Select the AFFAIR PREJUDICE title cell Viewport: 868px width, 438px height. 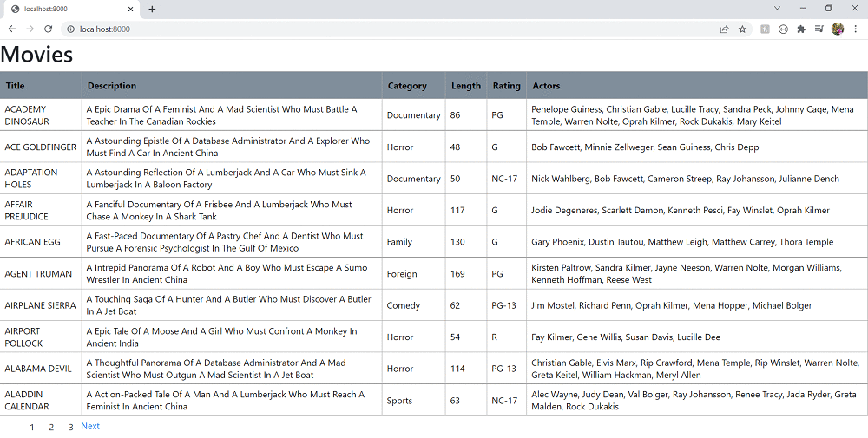point(41,210)
